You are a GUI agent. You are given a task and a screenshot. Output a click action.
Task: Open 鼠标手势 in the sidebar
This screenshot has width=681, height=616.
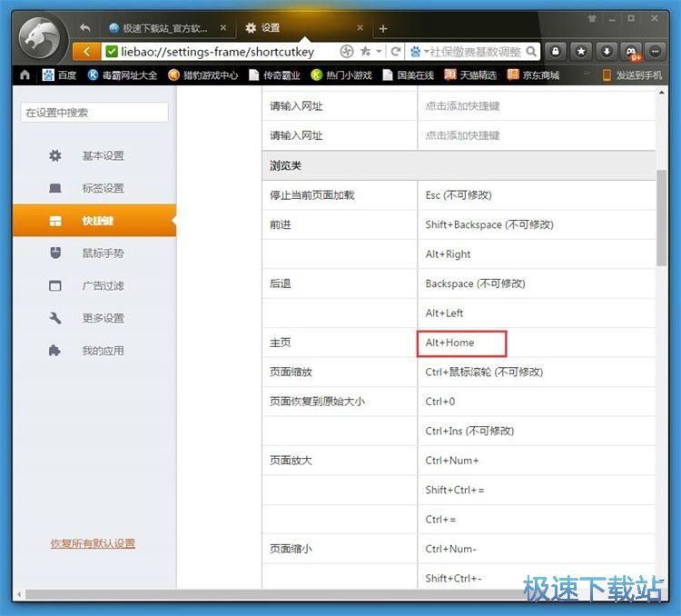click(94, 253)
